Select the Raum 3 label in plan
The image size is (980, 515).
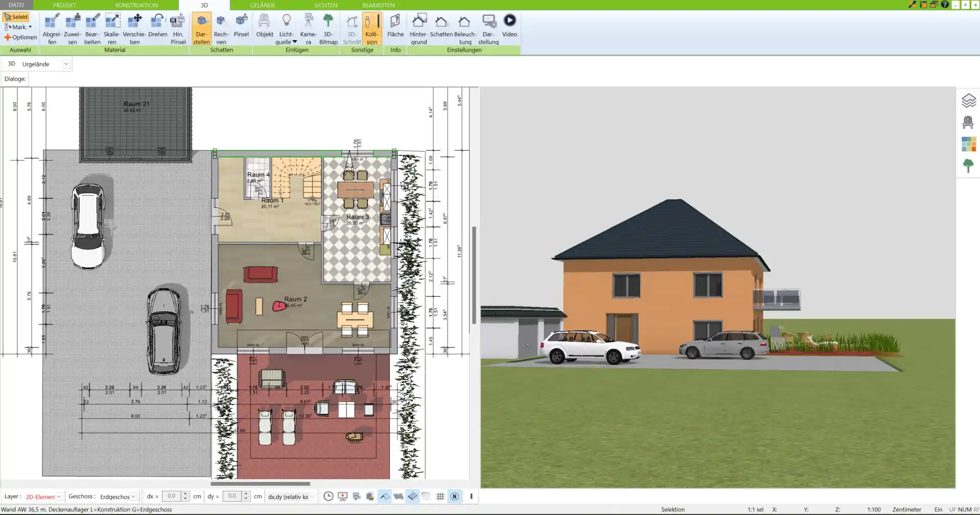click(357, 217)
